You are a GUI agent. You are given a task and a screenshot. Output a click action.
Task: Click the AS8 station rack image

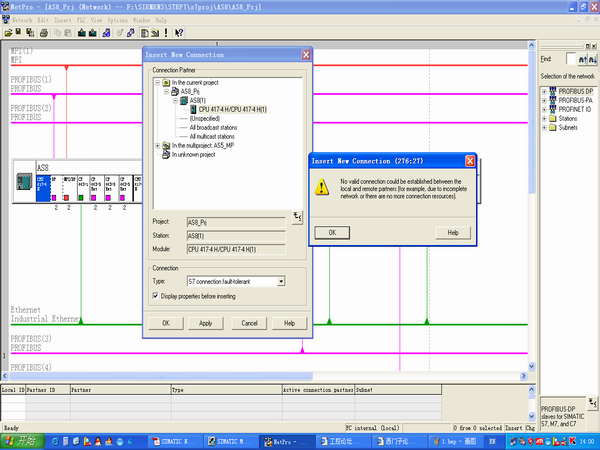[x=24, y=181]
